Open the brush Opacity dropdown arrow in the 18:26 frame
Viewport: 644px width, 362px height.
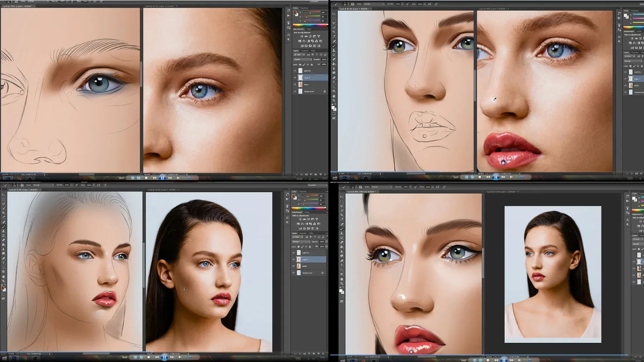point(72,185)
